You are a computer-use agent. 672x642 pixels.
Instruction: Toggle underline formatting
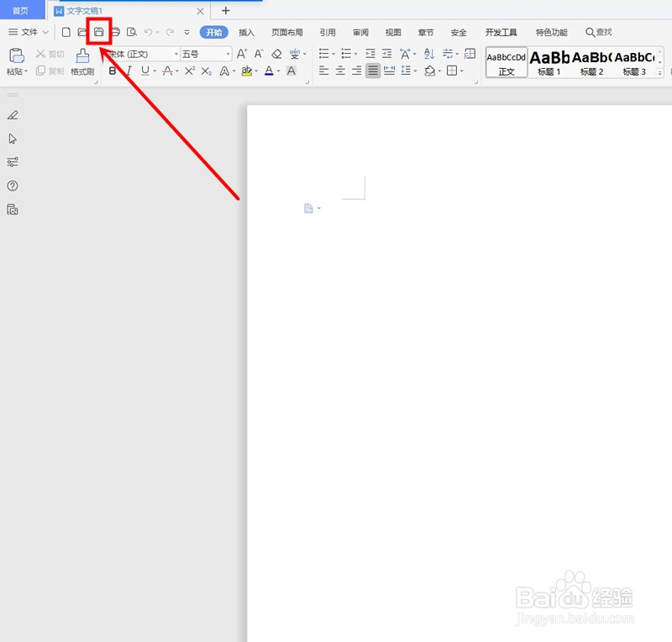pos(145,71)
